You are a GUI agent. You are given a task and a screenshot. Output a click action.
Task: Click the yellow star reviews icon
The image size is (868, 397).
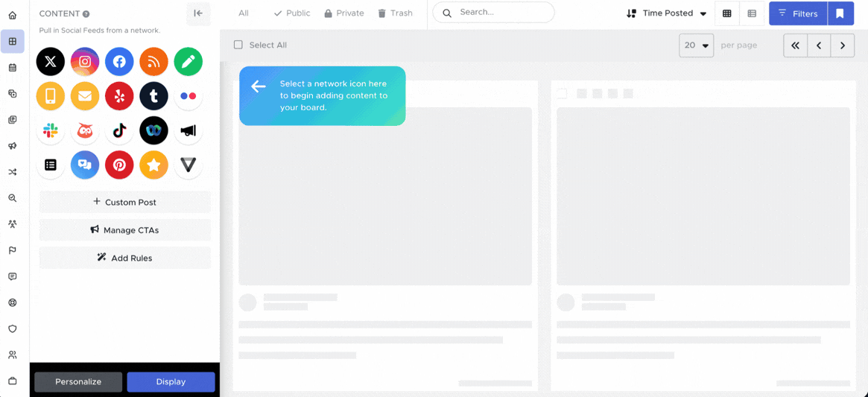click(154, 165)
